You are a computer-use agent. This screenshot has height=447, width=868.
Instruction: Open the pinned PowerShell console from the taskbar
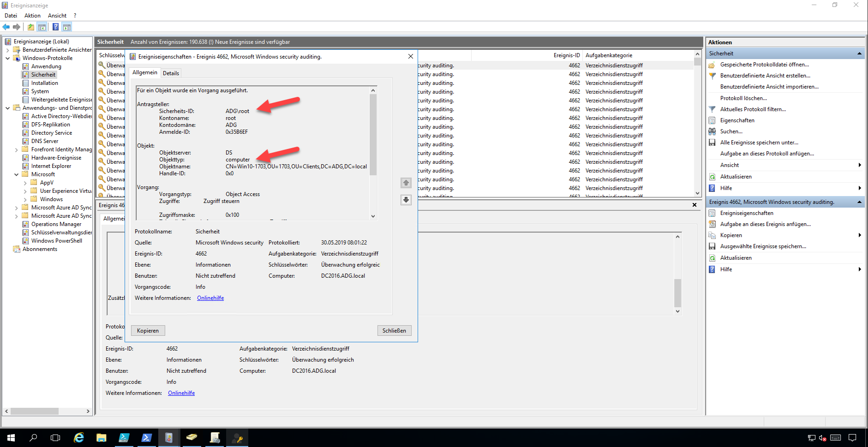146,438
